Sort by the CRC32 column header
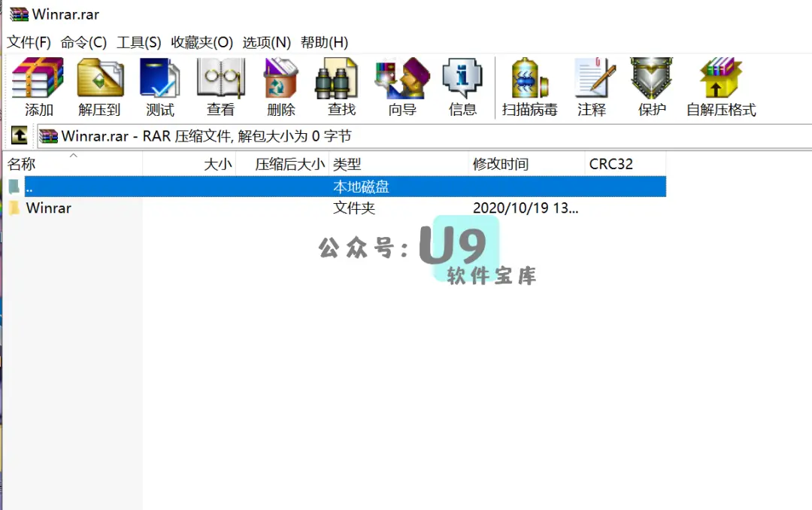Viewport: 812px width, 510px height. [x=626, y=164]
